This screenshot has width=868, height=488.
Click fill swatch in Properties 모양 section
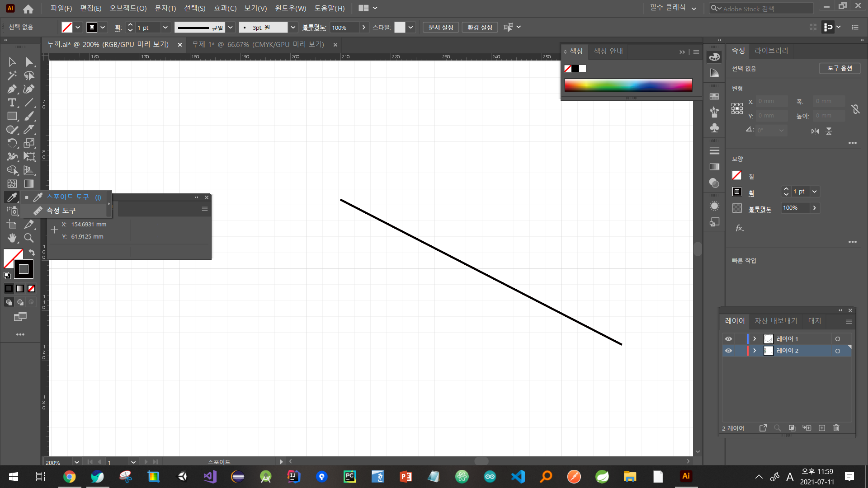coord(737,175)
